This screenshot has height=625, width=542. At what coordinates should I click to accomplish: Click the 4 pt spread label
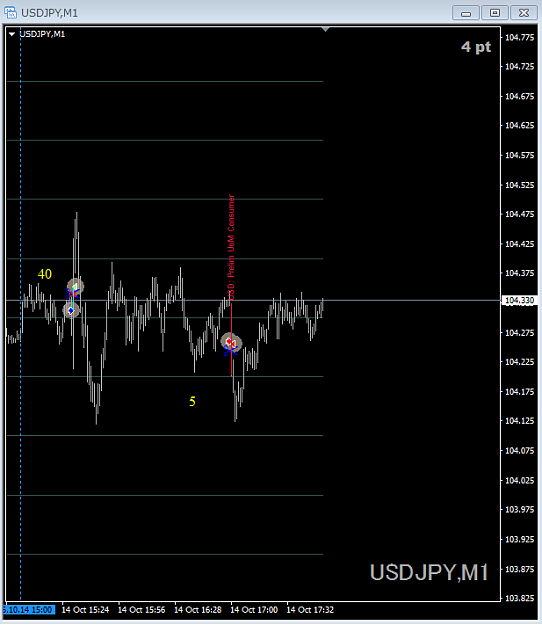tap(476, 47)
